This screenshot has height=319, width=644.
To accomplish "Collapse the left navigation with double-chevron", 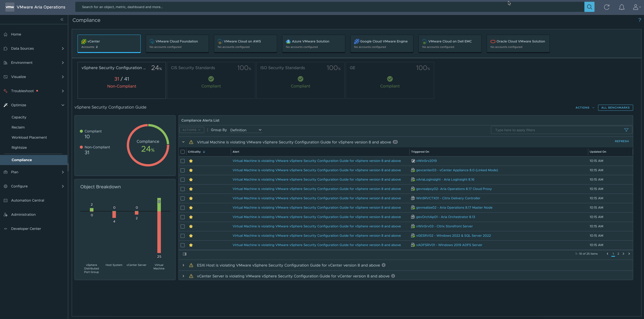I will tap(62, 19).
